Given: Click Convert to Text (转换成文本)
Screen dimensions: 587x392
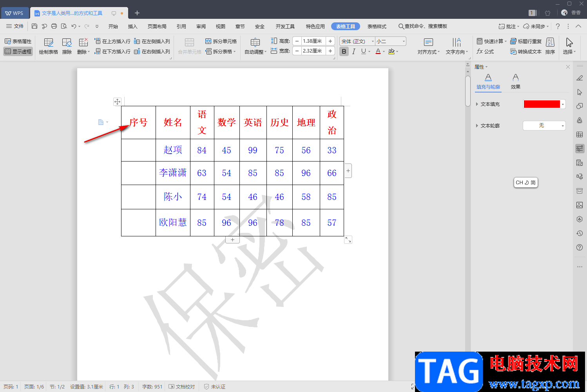Looking at the screenshot, I should pos(526,51).
